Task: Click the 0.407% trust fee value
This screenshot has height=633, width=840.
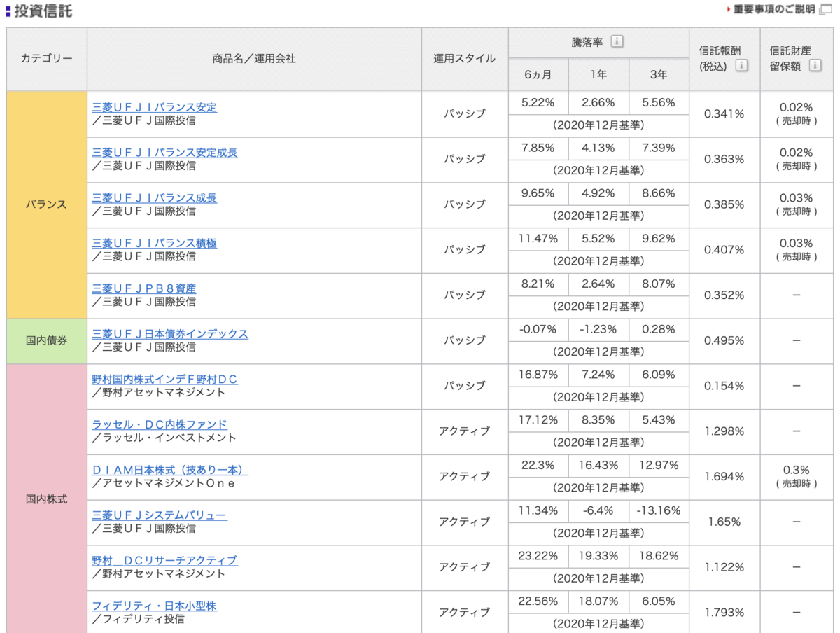Action: click(x=724, y=250)
